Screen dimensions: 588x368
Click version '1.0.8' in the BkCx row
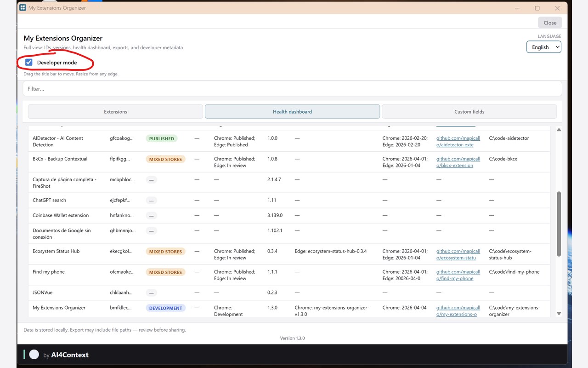[272, 159]
